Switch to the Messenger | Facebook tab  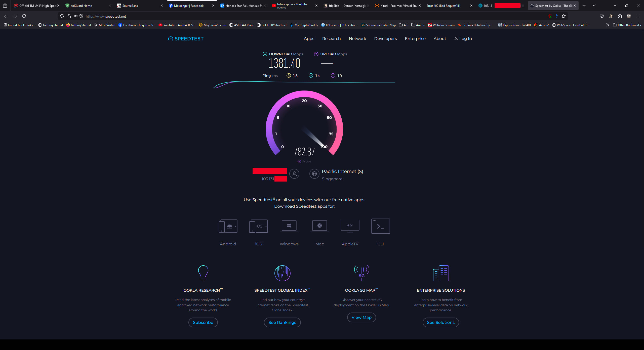[191, 6]
